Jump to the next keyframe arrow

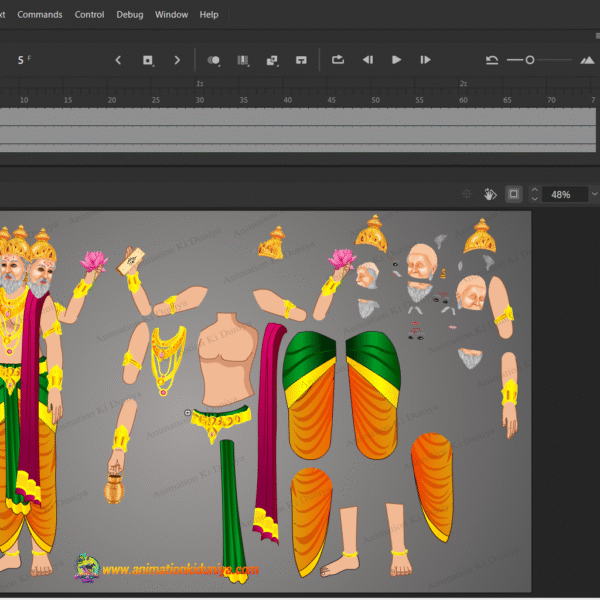click(x=177, y=60)
